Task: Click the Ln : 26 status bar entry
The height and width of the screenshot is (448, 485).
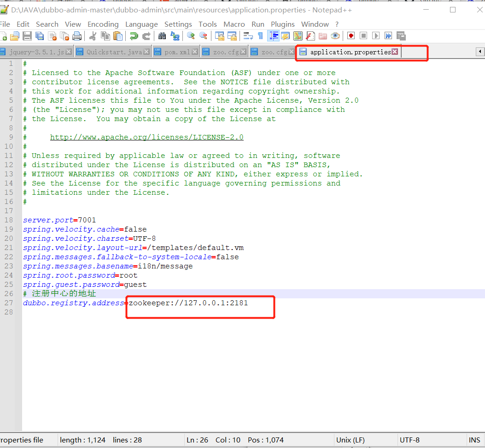Action: click(197, 440)
